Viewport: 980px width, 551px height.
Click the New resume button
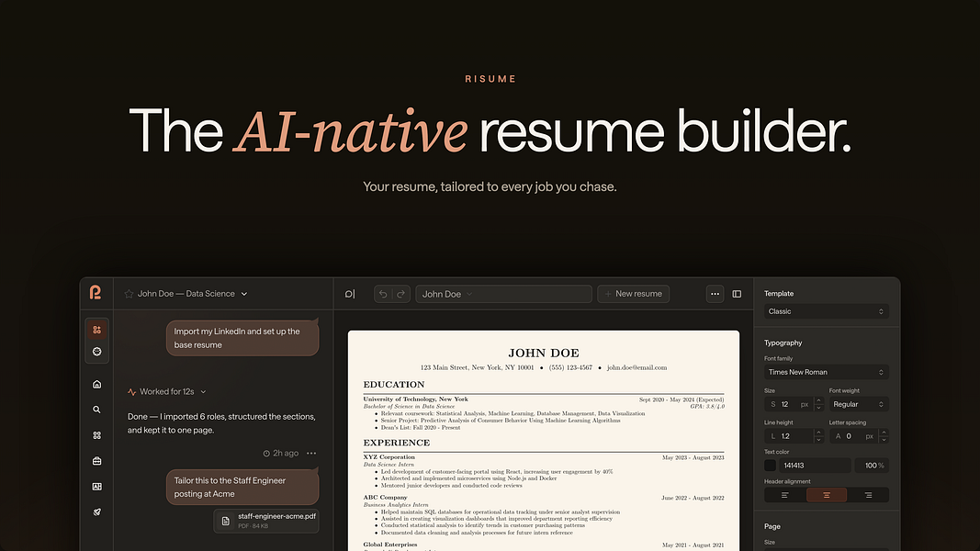coord(633,294)
